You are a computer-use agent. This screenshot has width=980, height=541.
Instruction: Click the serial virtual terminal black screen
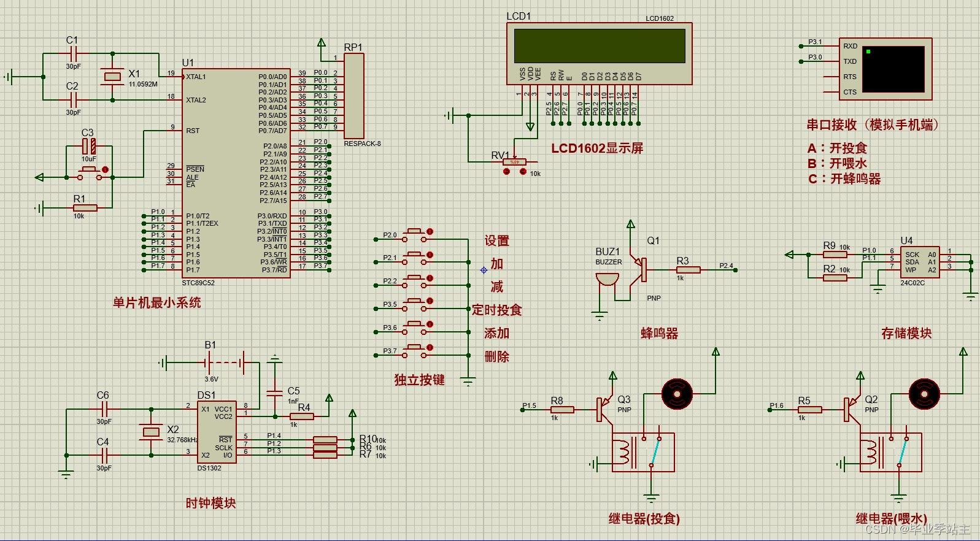(x=893, y=69)
